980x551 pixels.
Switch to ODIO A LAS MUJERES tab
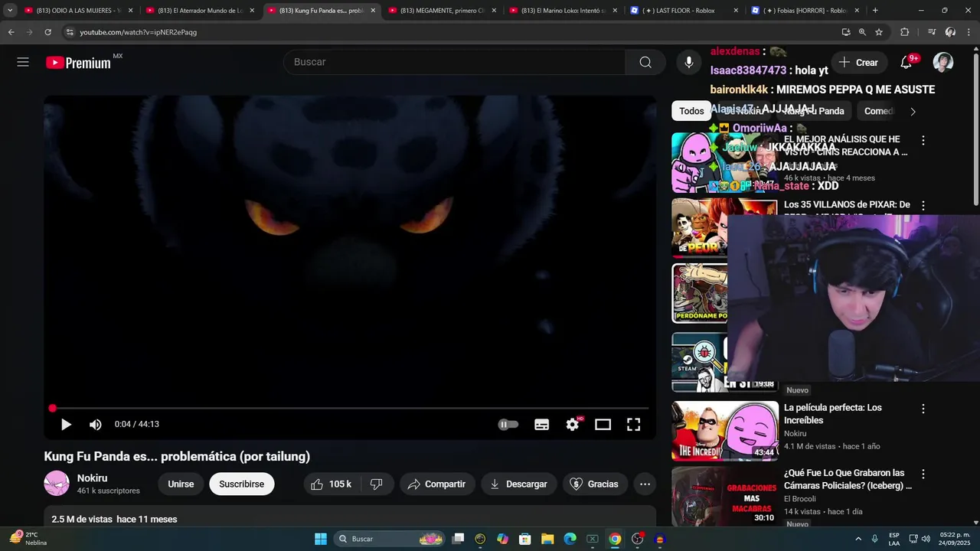pos(77,11)
